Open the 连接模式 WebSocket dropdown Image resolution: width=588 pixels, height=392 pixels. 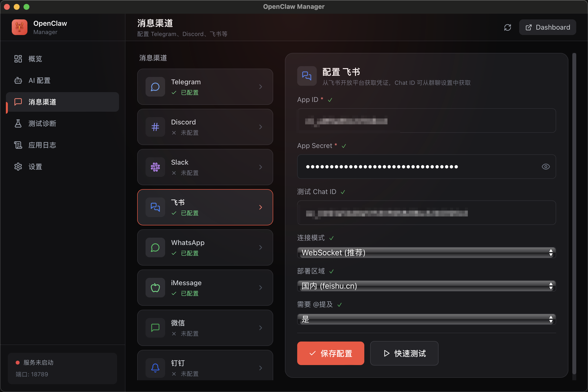tap(426, 253)
